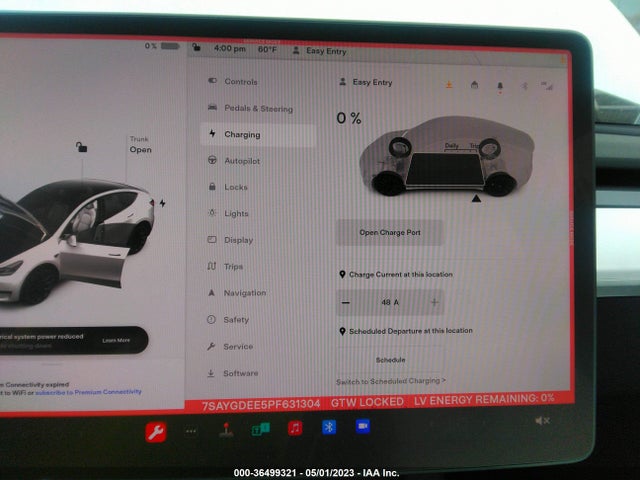Open the blue Bluetooth app icon

point(329,427)
